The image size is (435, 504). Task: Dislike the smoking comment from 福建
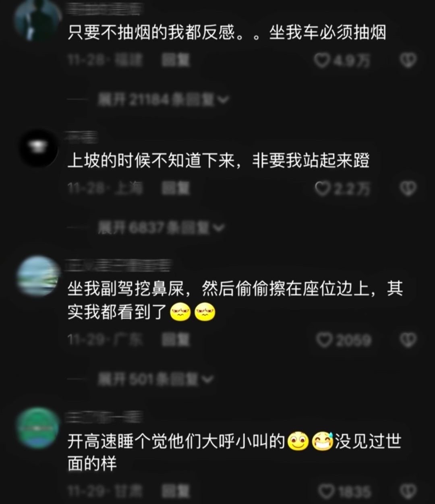408,60
